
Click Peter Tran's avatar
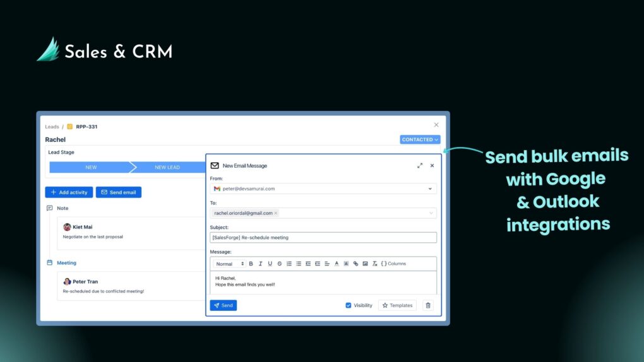tap(67, 281)
